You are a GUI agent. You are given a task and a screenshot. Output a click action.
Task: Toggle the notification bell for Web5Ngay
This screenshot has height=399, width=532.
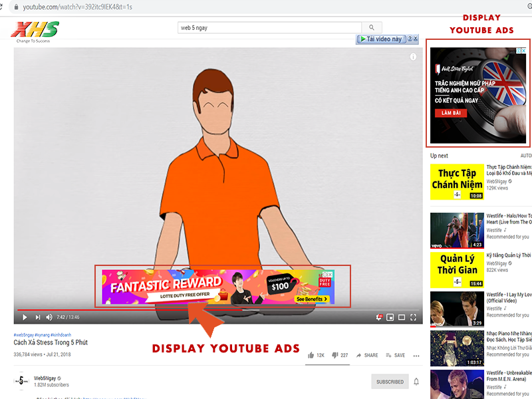[416, 382]
